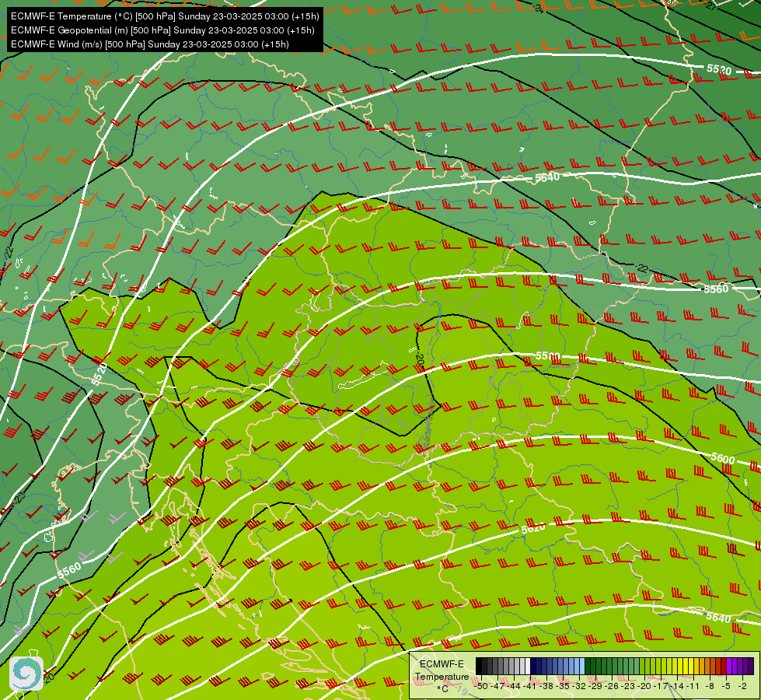761x700 pixels.
Task: Click the 5640 geopotential contour label
Action: pyautogui.click(x=718, y=617)
